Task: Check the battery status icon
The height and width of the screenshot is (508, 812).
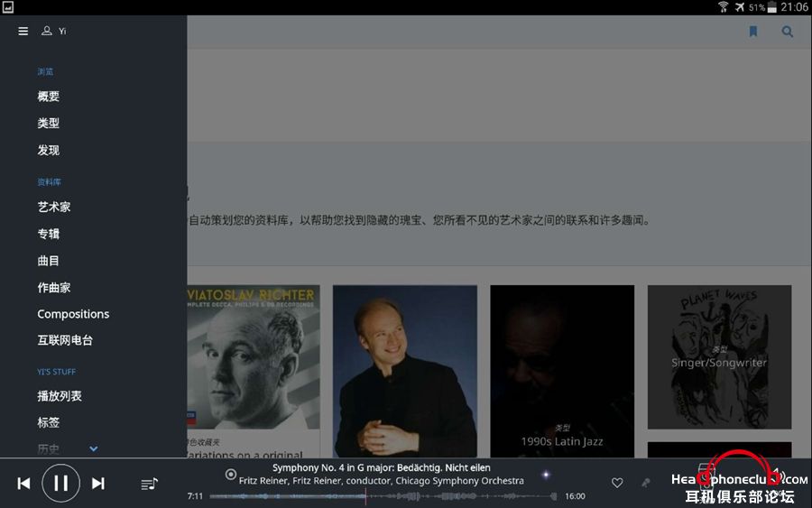Action: (771, 7)
